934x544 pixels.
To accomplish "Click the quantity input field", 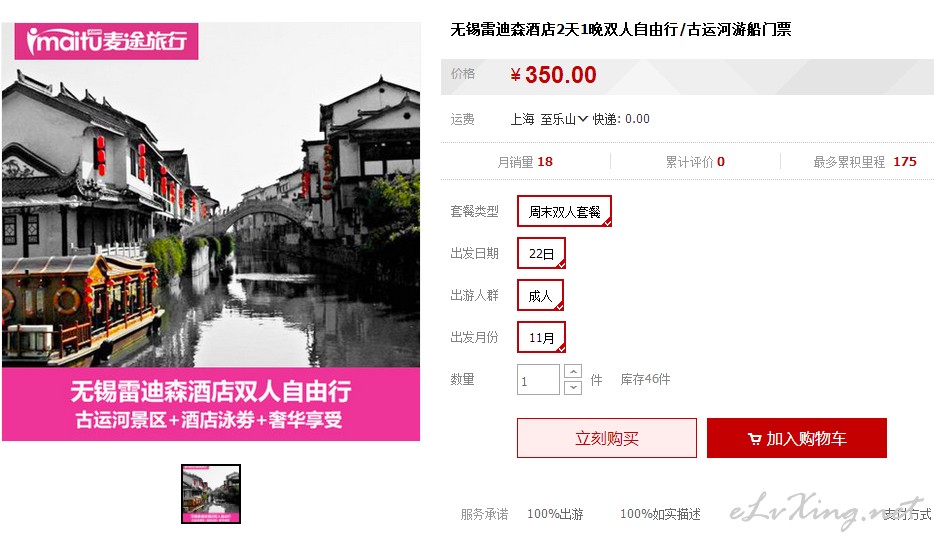I will tap(538, 380).
